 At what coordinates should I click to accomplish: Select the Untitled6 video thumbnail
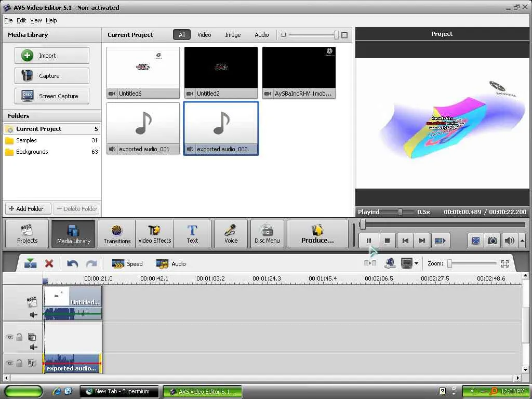143,73
